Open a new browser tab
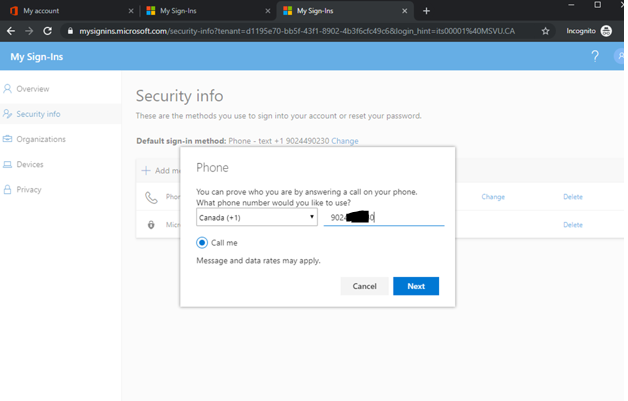Screen dimensions: 628x401 click(426, 11)
